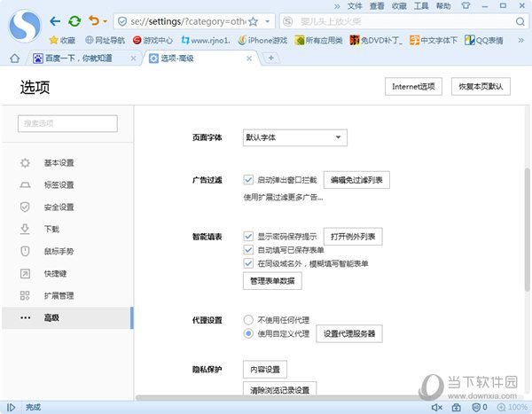
Task: Open the 收藏 menu
Action: pos(399,6)
